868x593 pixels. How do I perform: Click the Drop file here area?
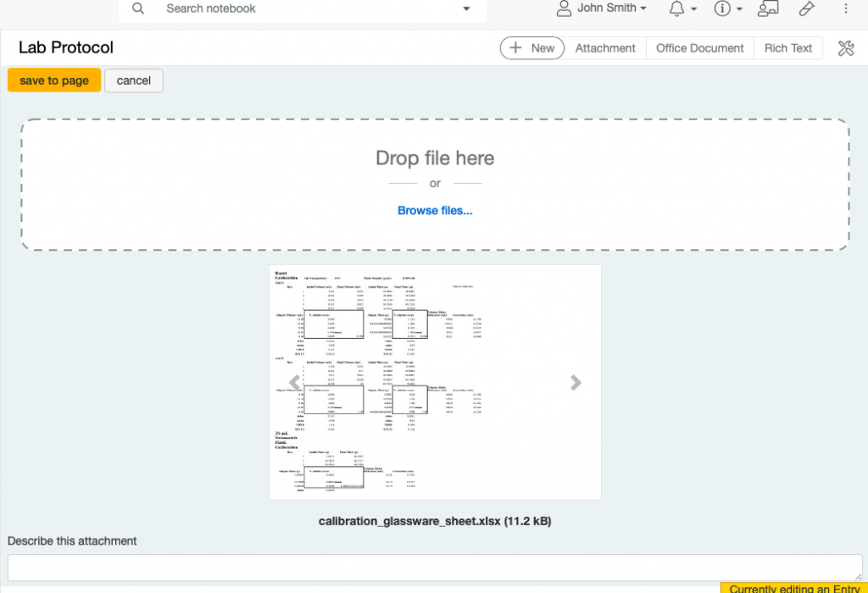click(435, 184)
